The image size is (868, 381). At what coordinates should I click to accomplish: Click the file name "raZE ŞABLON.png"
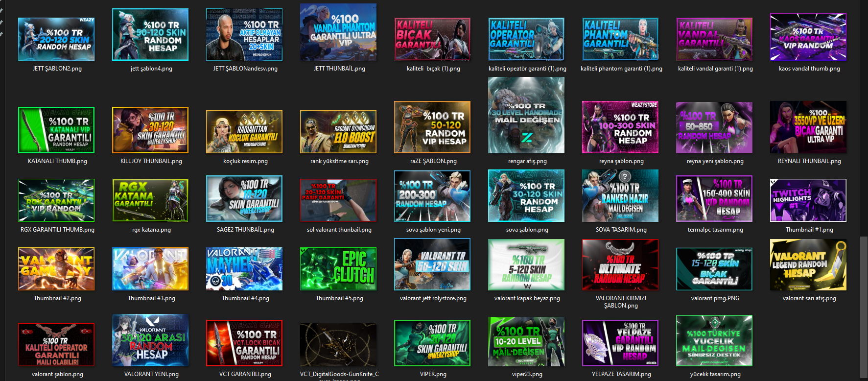pos(433,161)
